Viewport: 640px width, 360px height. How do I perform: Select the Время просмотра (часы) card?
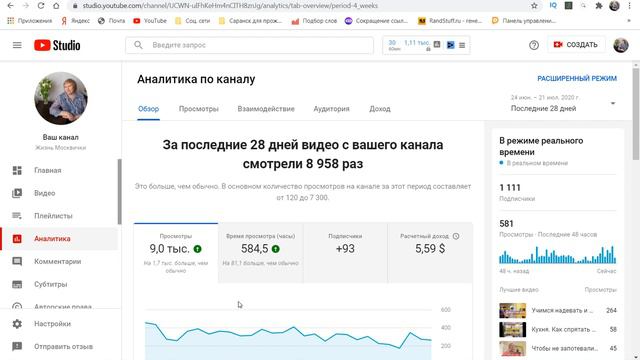tap(260, 253)
